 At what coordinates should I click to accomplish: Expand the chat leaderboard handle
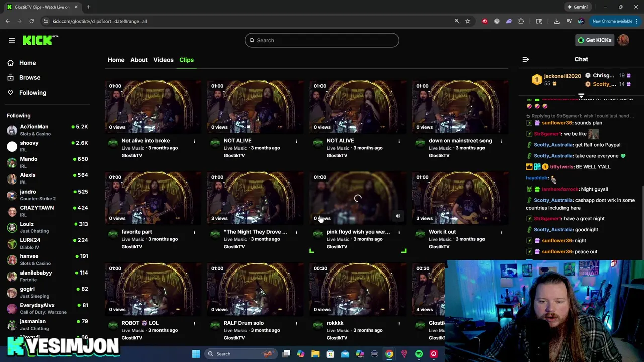coord(581,95)
